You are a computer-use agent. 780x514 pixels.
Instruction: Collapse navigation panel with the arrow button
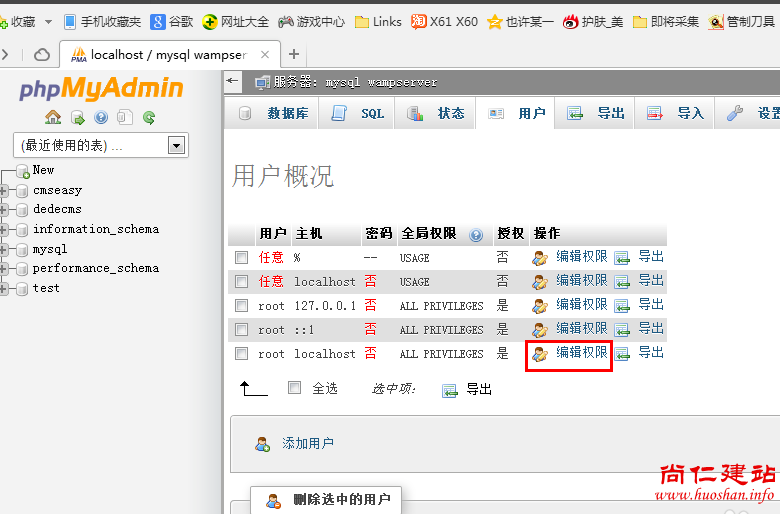point(233,81)
